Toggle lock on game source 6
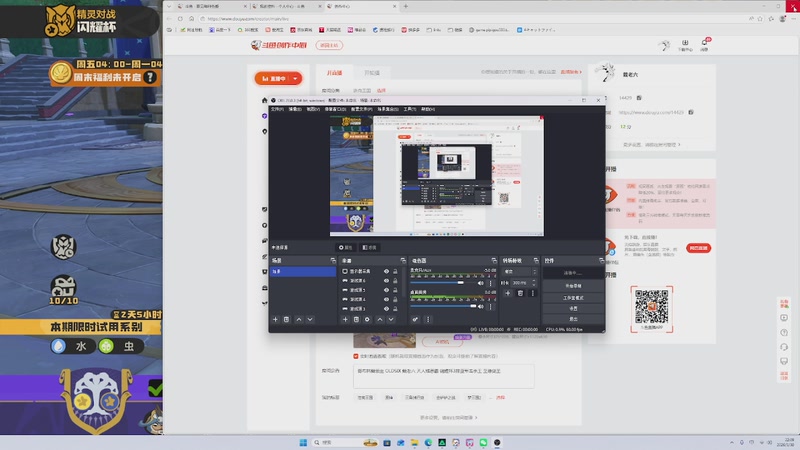The height and width of the screenshot is (450, 800). coord(395,281)
